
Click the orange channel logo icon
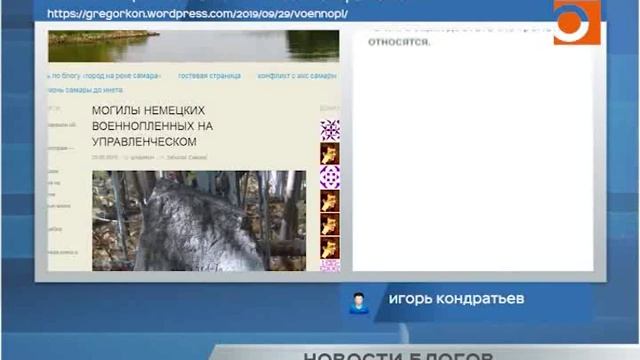tap(577, 22)
